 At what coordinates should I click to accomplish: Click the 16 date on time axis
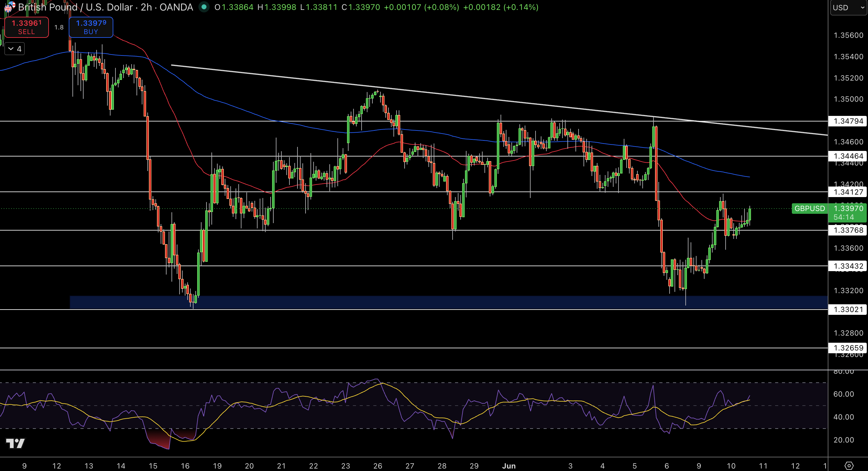coord(185,466)
